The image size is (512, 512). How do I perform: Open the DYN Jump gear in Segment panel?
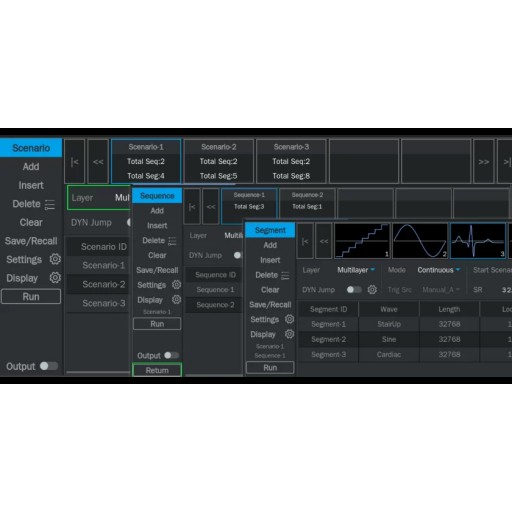click(x=372, y=290)
